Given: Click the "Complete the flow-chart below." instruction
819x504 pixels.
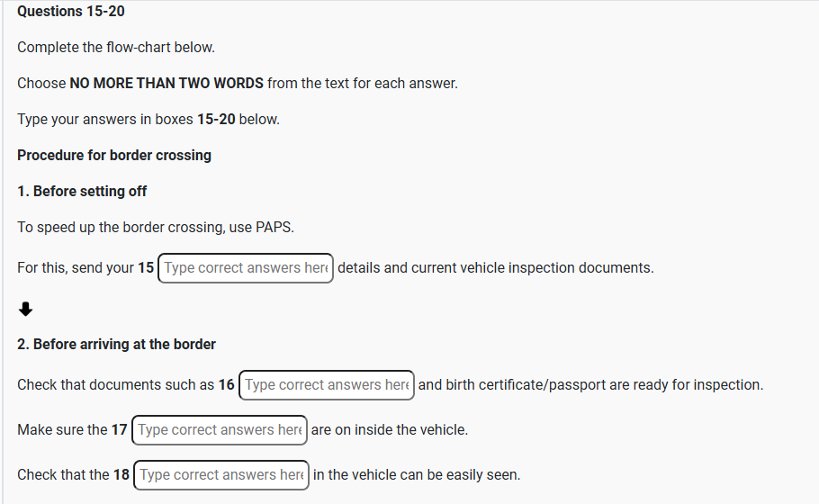Looking at the screenshot, I should click(x=116, y=47).
